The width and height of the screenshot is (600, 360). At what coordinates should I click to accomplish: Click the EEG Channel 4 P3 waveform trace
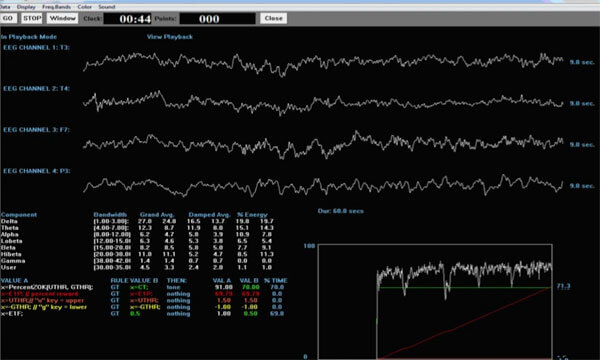[323, 186]
